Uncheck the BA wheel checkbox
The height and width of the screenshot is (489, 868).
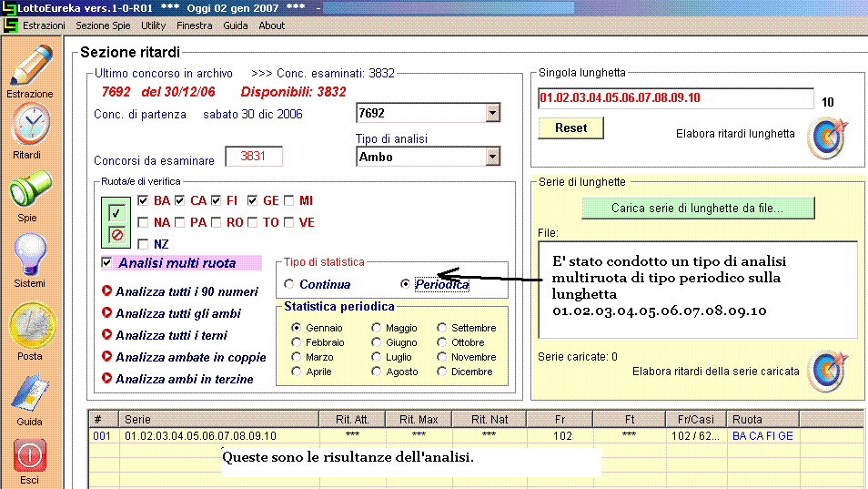[x=143, y=200]
